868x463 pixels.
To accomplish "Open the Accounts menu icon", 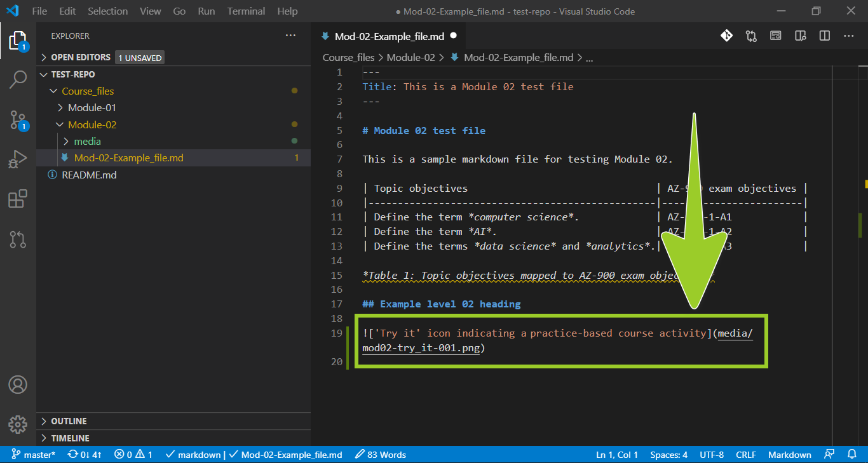I will point(18,385).
